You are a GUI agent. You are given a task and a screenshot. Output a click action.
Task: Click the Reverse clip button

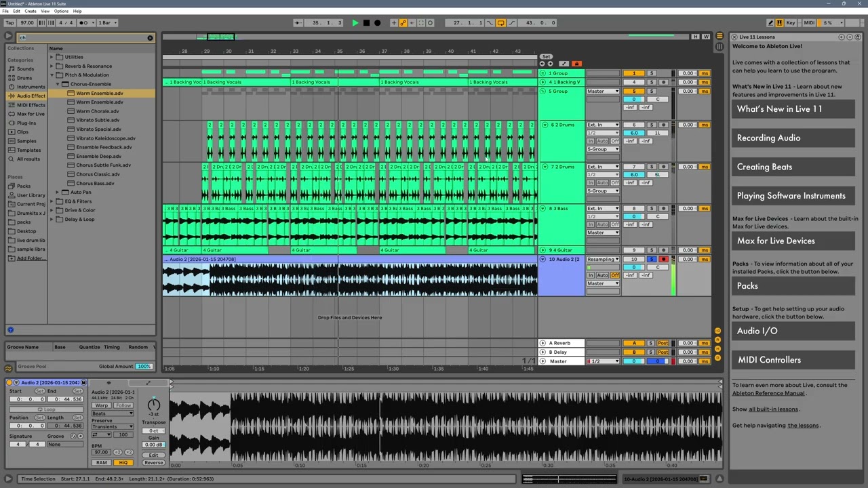154,463
